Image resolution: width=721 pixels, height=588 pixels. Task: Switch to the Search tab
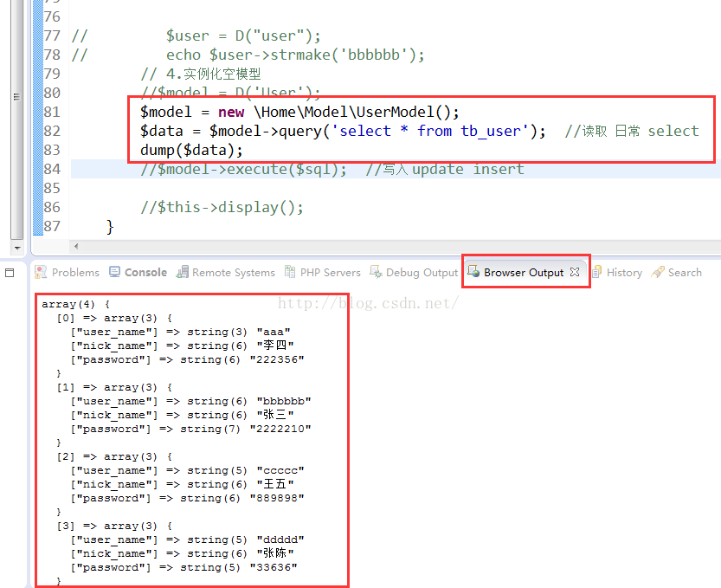click(x=676, y=273)
